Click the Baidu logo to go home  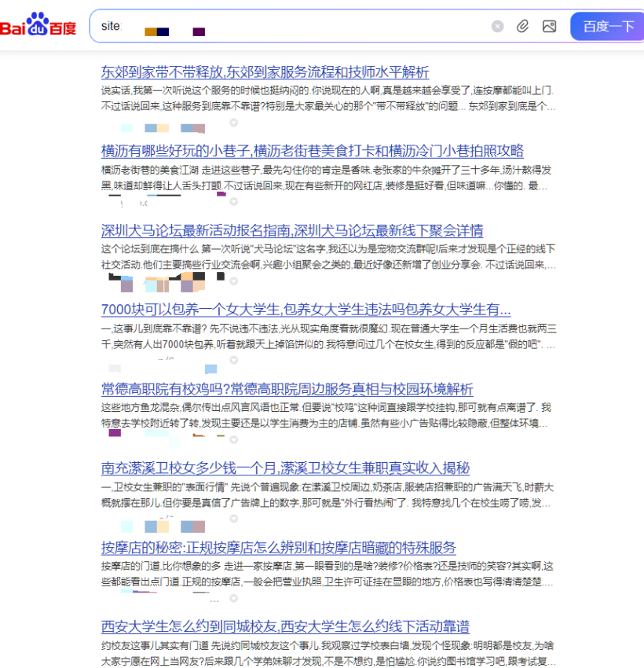click(x=38, y=26)
